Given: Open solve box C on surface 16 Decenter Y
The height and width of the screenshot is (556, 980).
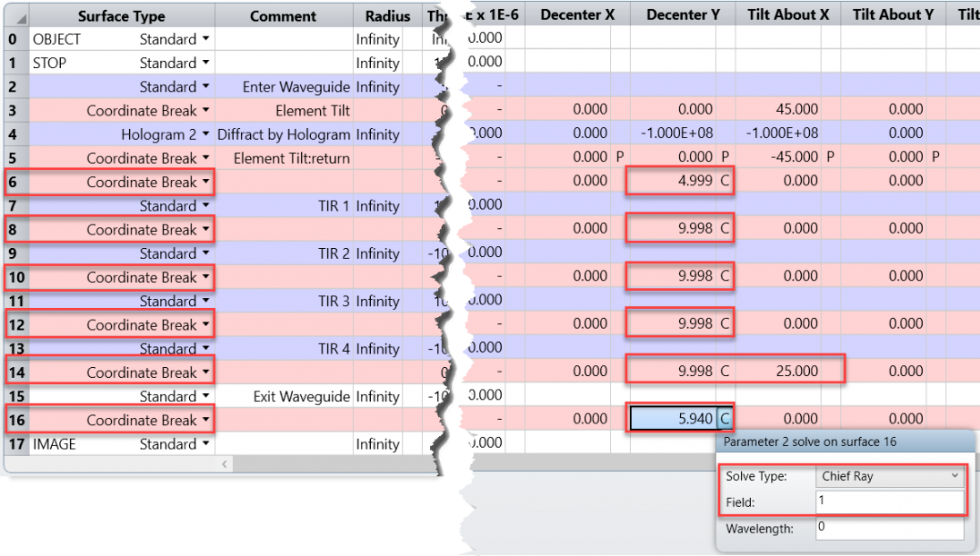Looking at the screenshot, I should coord(725,419).
